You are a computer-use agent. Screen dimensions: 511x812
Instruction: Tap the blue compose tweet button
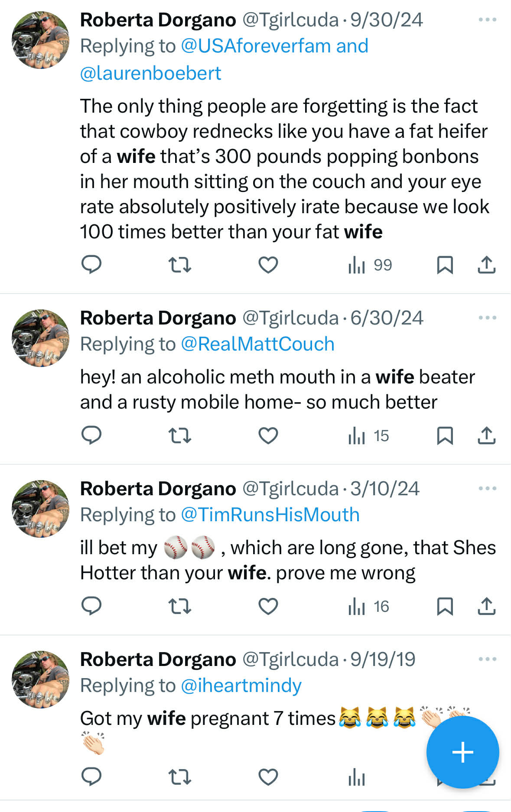(462, 752)
